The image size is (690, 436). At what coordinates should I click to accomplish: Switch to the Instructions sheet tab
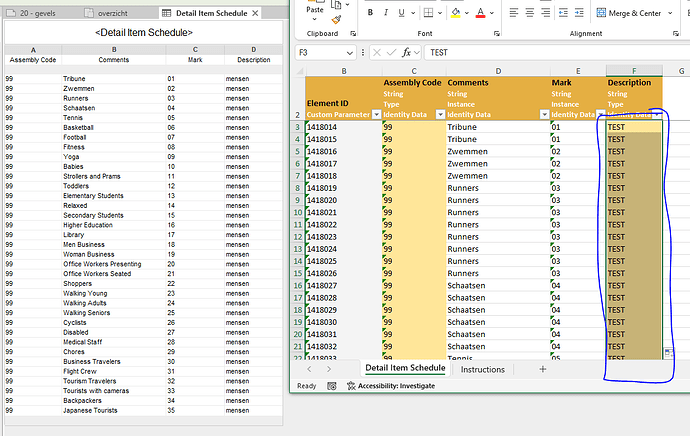[482, 369]
